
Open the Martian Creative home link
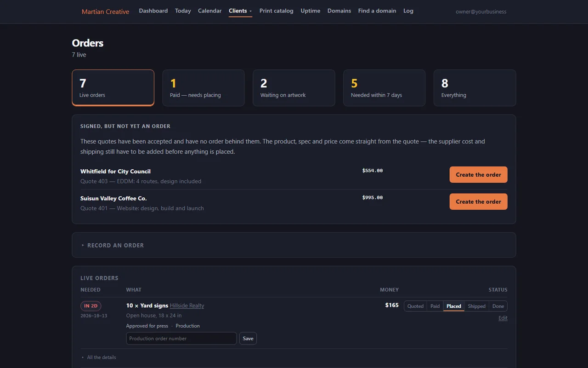105,11
